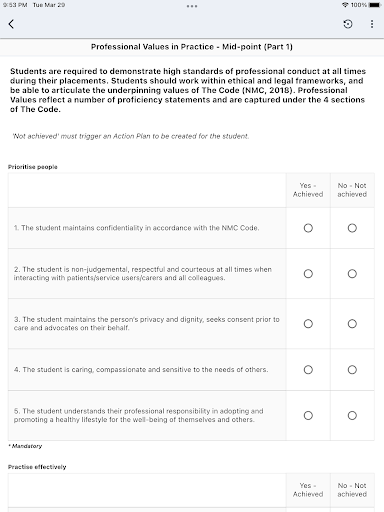Tap the back arrow icon

tap(11, 24)
